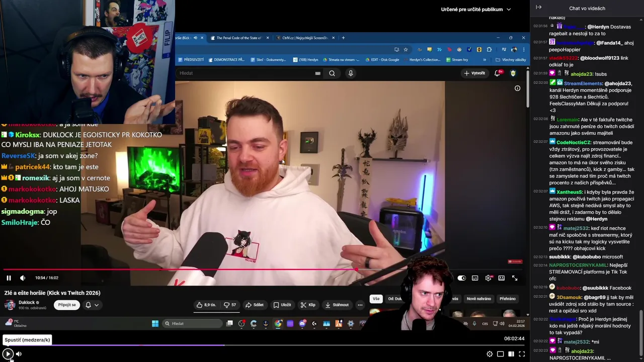Screen dimensions: 644x362
Task: Enter fullscreen in the Twitch player
Action: tap(522, 354)
